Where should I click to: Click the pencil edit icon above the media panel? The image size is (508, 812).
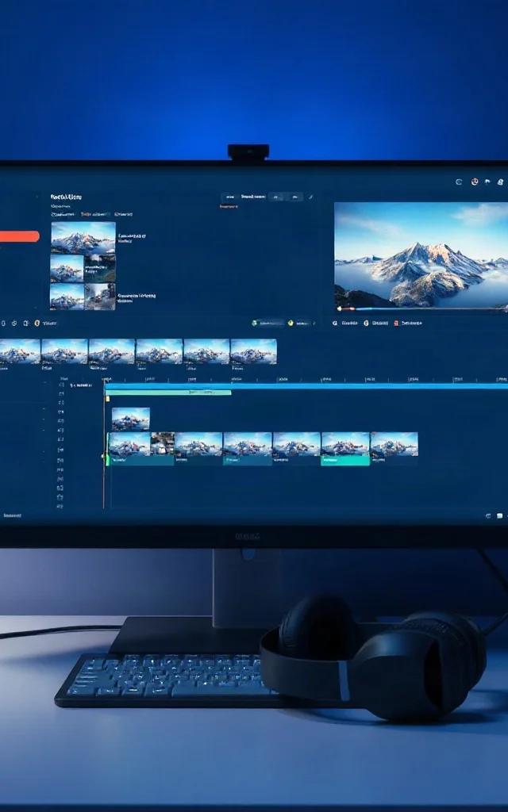click(311, 197)
